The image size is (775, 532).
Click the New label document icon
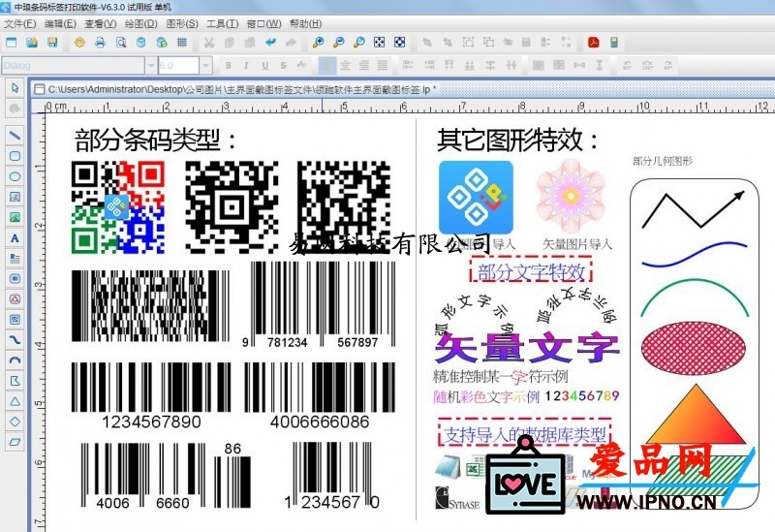click(11, 43)
